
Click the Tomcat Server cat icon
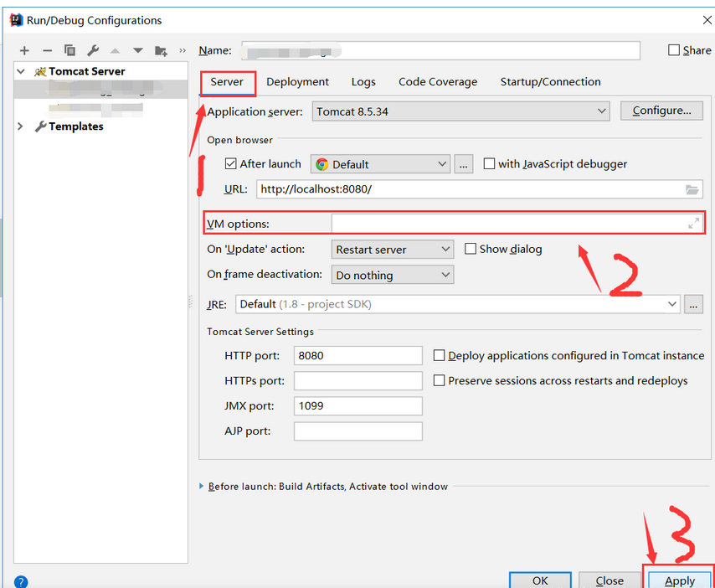click(40, 72)
